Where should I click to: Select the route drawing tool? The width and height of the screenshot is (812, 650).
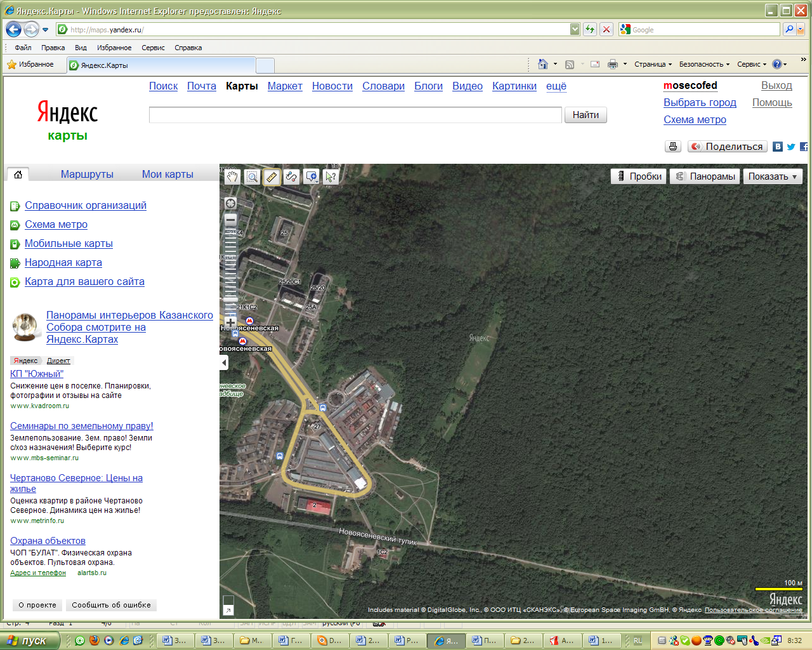(291, 177)
